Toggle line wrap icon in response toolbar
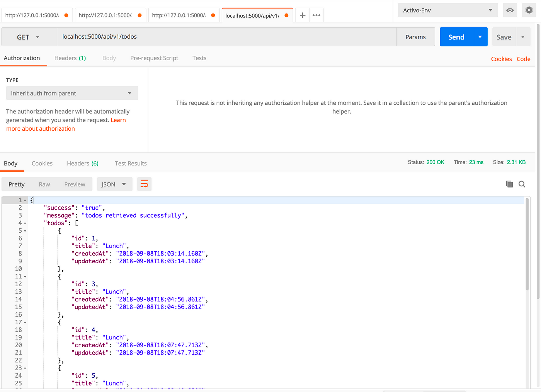Screen dimensions: 541x392 click(144, 184)
